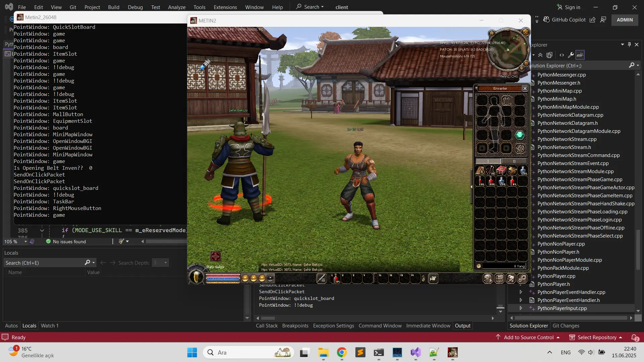The width and height of the screenshot is (644, 362).
Task: Toggle the camera icon on the game taskbar
Action: click(x=433, y=278)
